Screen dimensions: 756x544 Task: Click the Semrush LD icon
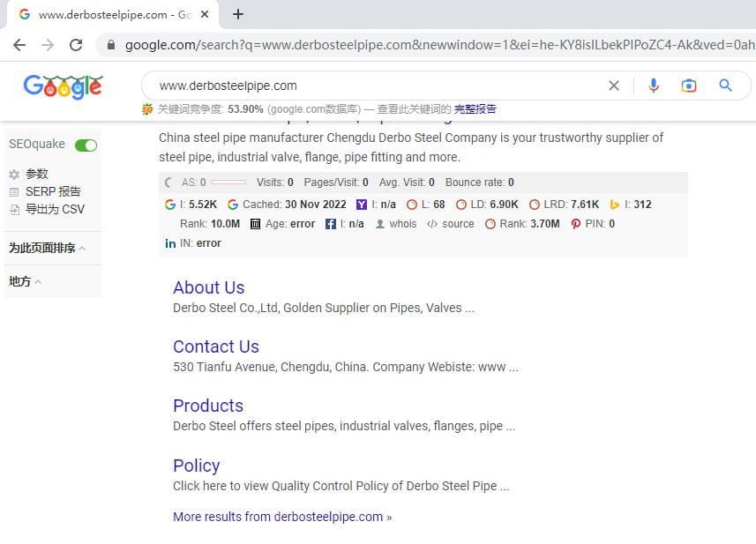(x=461, y=205)
